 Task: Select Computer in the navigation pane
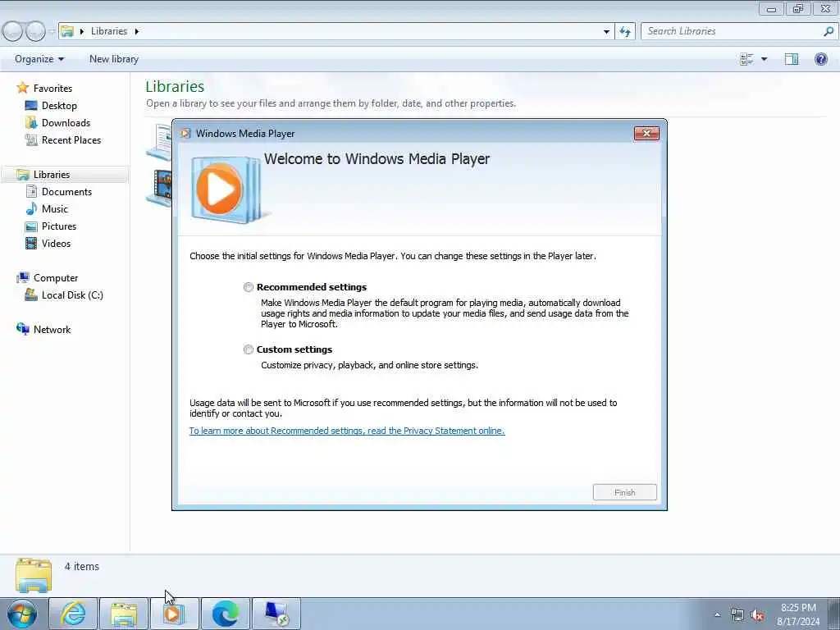tap(56, 278)
